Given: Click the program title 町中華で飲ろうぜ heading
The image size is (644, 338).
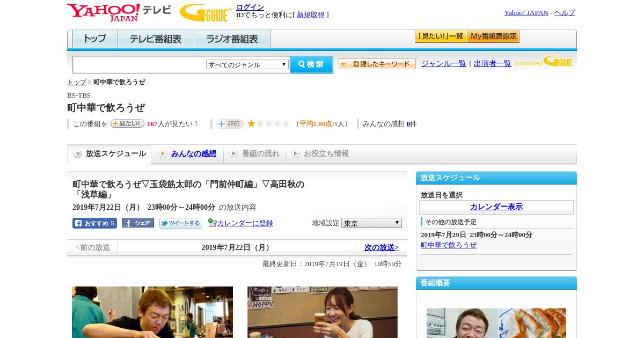Looking at the screenshot, I should pyautogui.click(x=106, y=108).
